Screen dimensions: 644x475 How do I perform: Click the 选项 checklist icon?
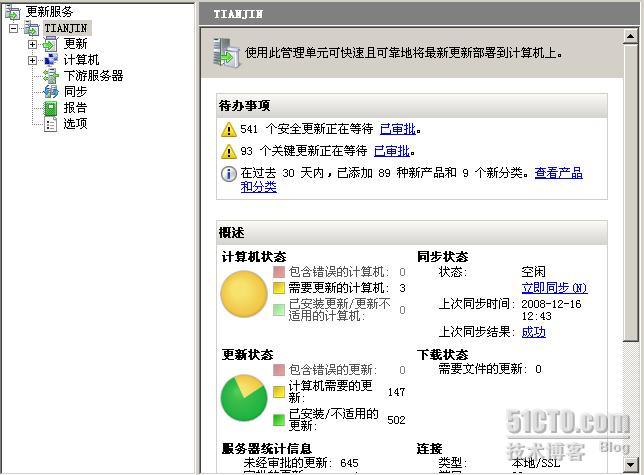[x=50, y=124]
